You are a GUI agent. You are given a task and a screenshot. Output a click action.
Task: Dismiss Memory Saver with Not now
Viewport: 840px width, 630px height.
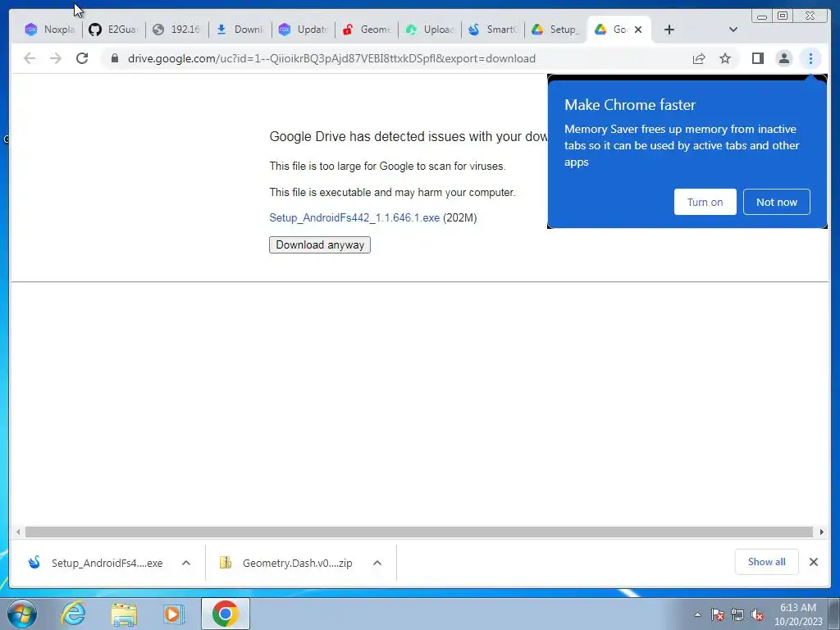[x=776, y=202]
